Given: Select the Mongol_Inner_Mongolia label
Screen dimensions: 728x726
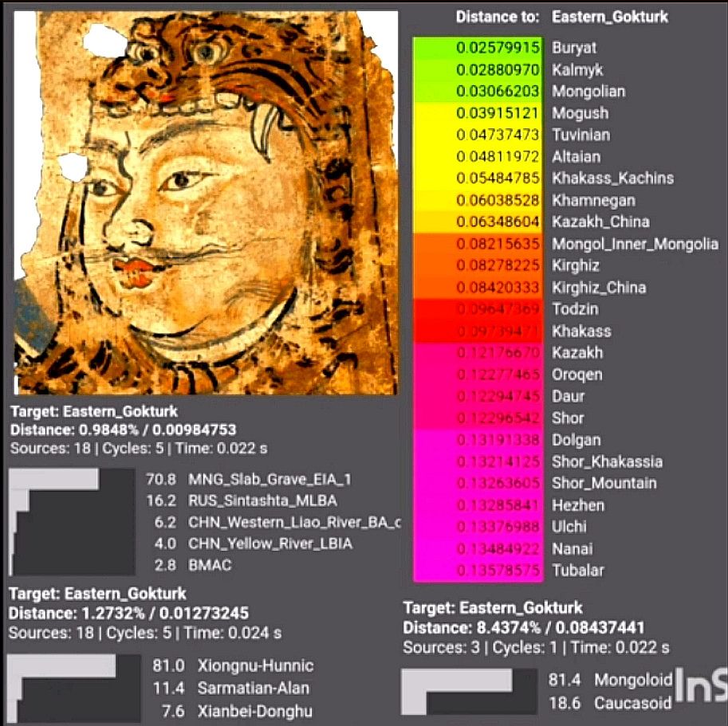Looking at the screenshot, I should point(635,244).
